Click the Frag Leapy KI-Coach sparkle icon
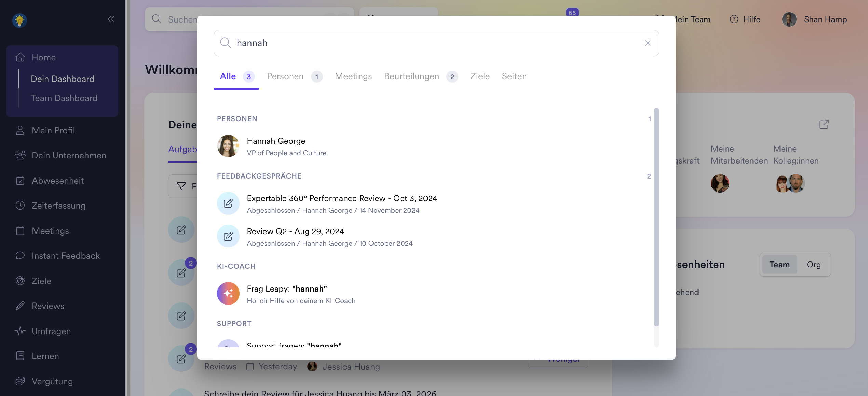Viewport: 868px width, 396px height. pyautogui.click(x=228, y=293)
